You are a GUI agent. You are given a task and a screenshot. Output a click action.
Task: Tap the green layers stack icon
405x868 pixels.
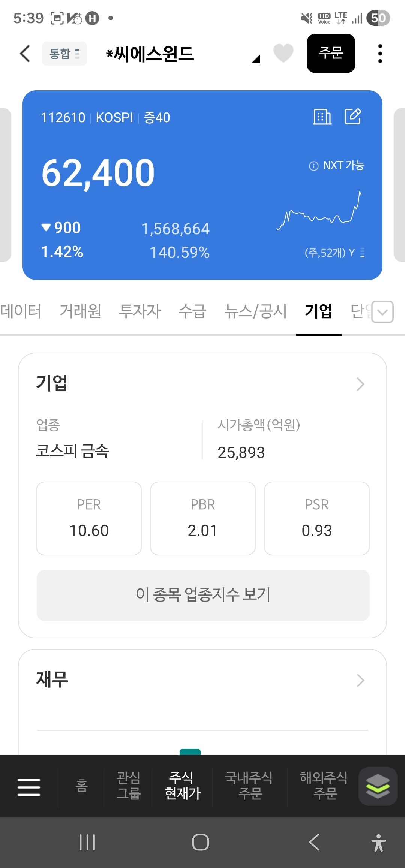378,786
